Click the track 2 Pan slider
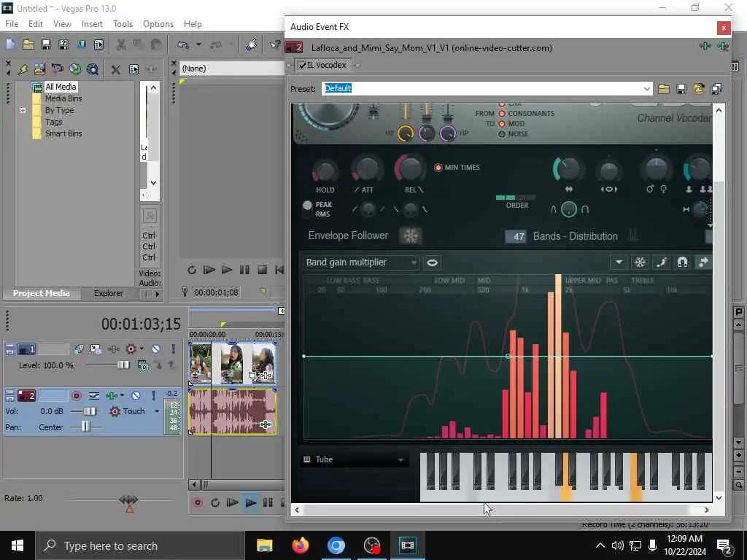Viewport: 747px width, 560px height. (x=86, y=427)
